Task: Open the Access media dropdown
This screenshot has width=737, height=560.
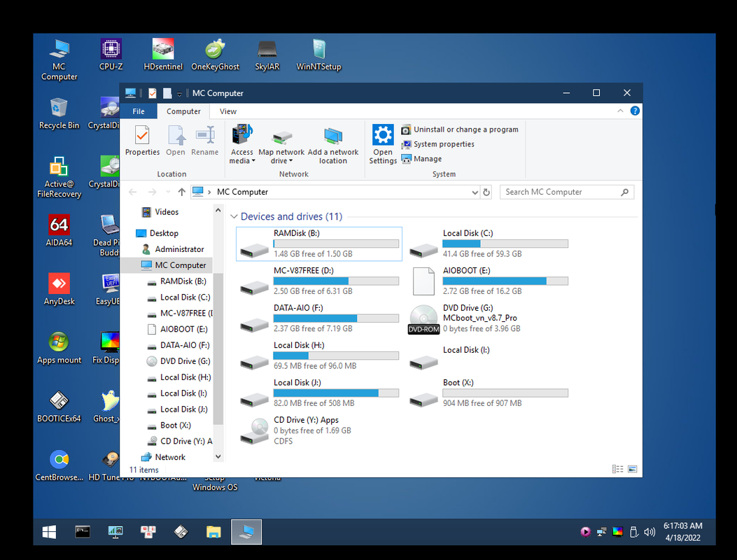Action: click(242, 144)
